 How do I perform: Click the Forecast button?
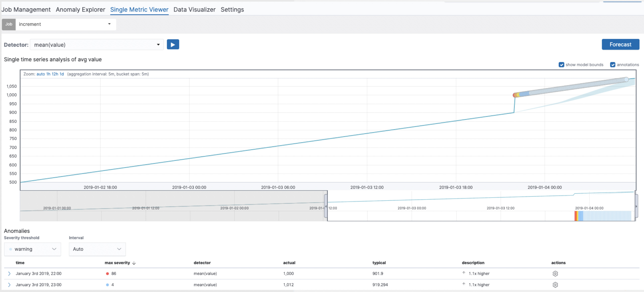click(x=620, y=44)
